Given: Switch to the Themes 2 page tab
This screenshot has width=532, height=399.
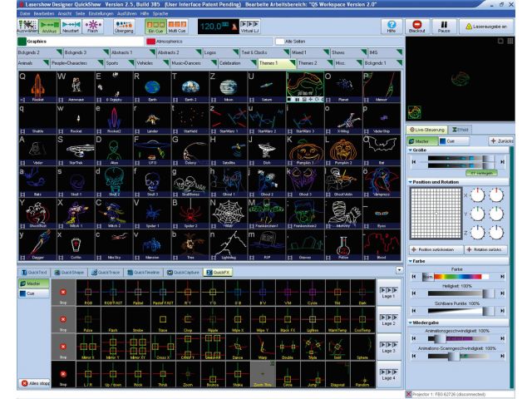Looking at the screenshot, I should (314, 63).
